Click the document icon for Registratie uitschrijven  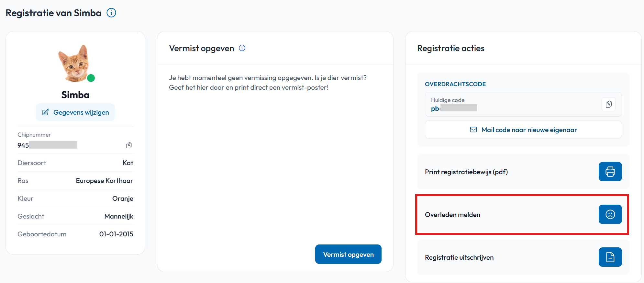click(610, 257)
